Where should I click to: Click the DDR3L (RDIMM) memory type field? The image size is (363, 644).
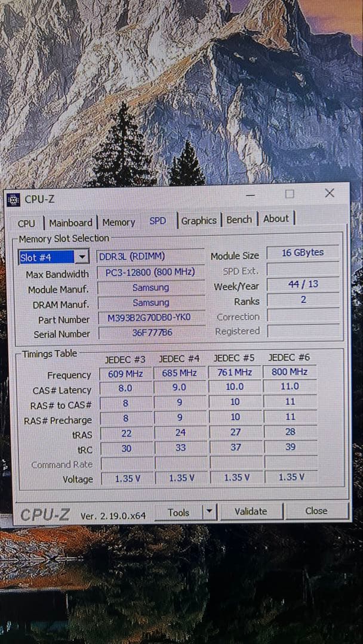point(150,256)
